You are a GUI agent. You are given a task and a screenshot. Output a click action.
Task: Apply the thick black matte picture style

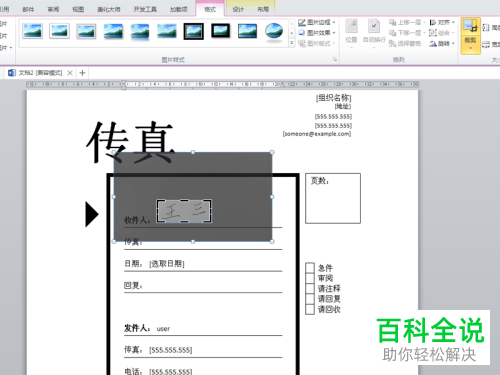221,31
